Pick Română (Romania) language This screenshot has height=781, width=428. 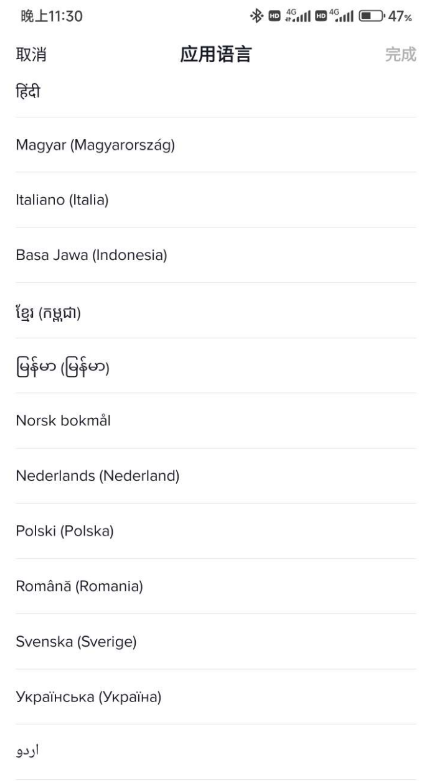click(x=216, y=586)
